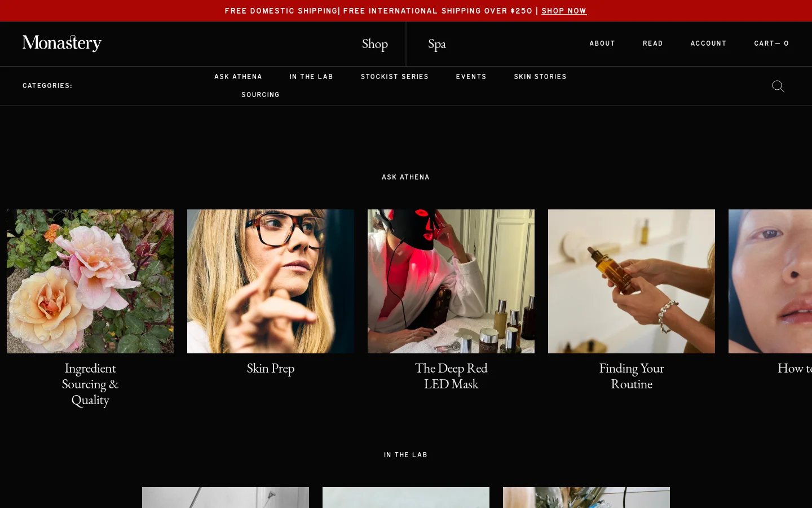812x508 pixels.
Task: Read the Skin Prep article title
Action: 271,368
